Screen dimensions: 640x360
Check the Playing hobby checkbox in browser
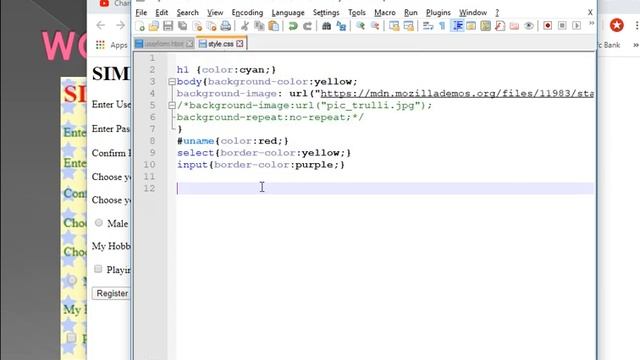pos(98,269)
